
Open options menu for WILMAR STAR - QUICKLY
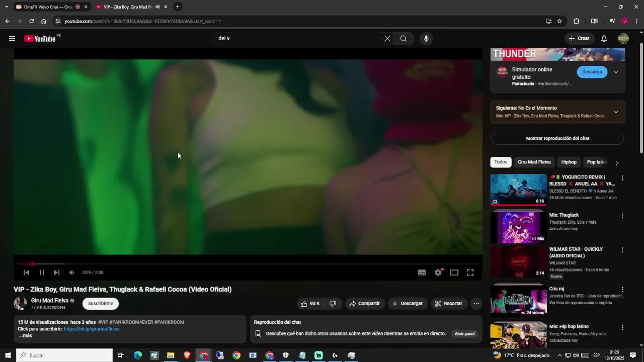[x=622, y=250]
